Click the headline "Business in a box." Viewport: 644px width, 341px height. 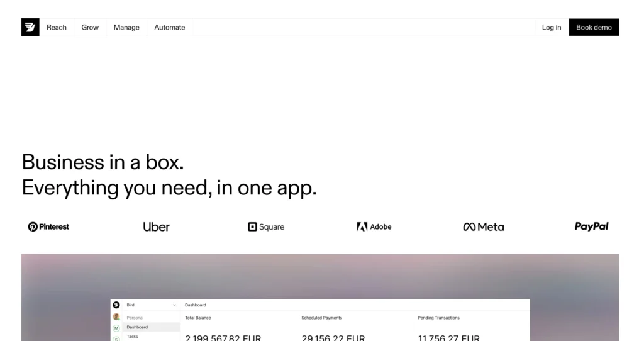click(103, 162)
